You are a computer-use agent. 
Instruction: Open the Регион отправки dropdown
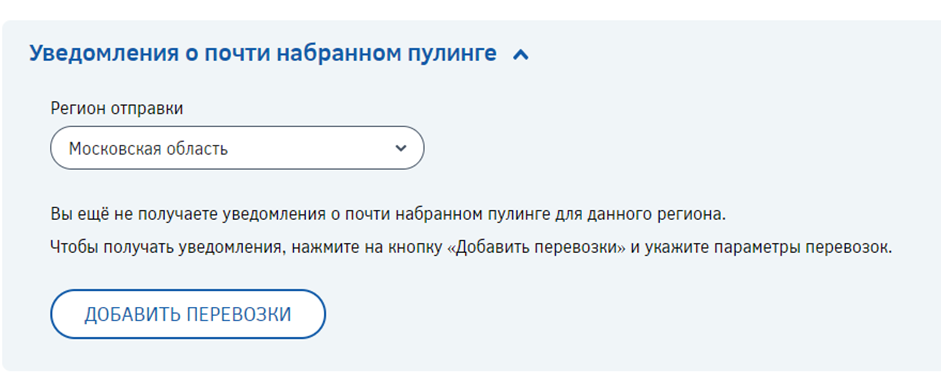pos(237,148)
